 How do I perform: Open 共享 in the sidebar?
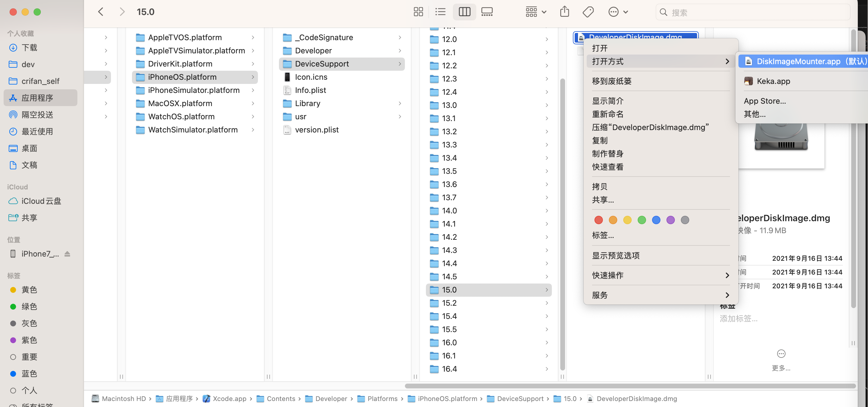tap(40, 218)
